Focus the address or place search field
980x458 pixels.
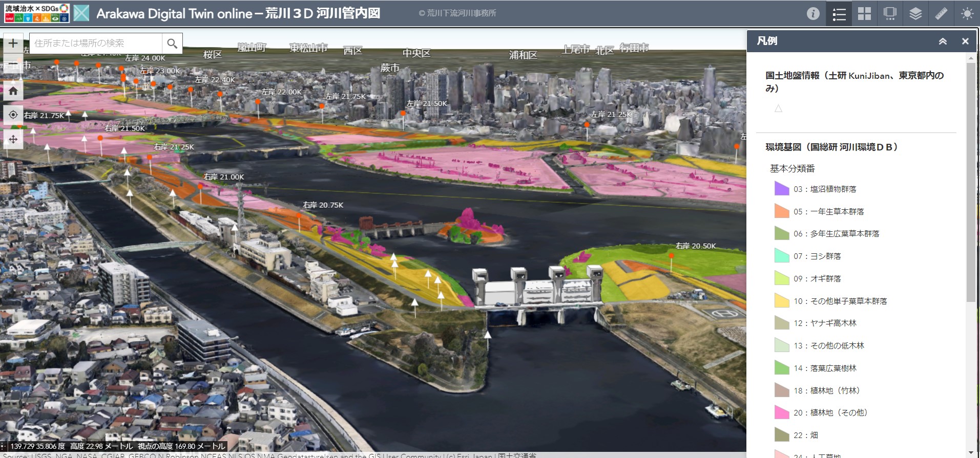pyautogui.click(x=96, y=43)
